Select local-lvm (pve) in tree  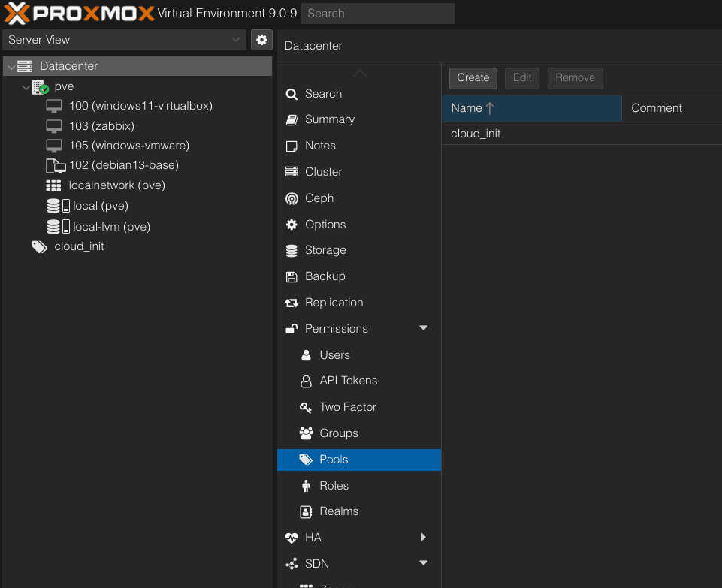click(x=111, y=227)
